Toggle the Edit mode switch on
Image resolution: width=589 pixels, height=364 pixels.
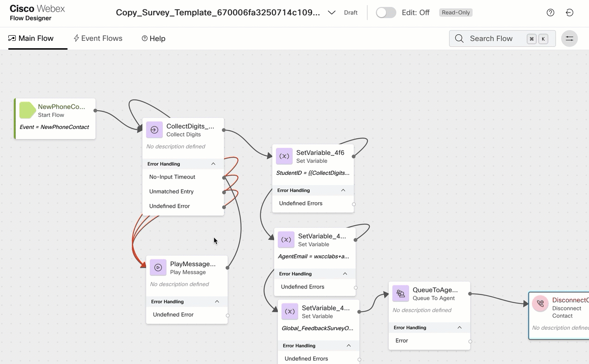386,13
